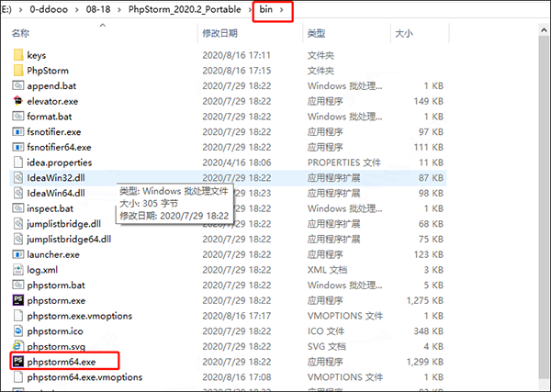Select the launcher.exe file name
This screenshot has height=392, width=551.
(53, 254)
